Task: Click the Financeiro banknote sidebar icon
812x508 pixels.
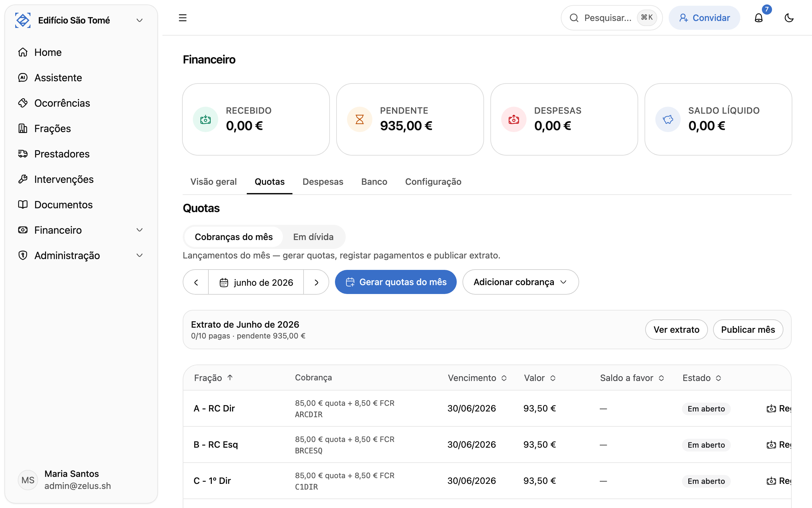Action: click(x=23, y=230)
